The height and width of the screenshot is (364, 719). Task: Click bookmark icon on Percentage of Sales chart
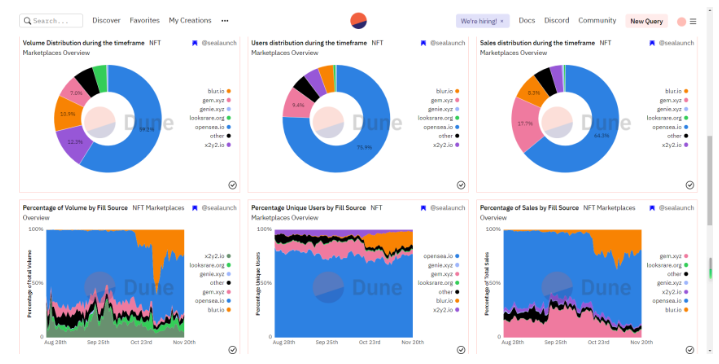point(652,208)
